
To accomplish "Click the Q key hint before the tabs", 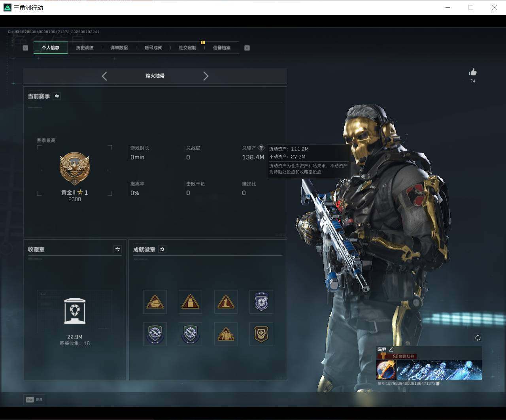I will (x=25, y=48).
